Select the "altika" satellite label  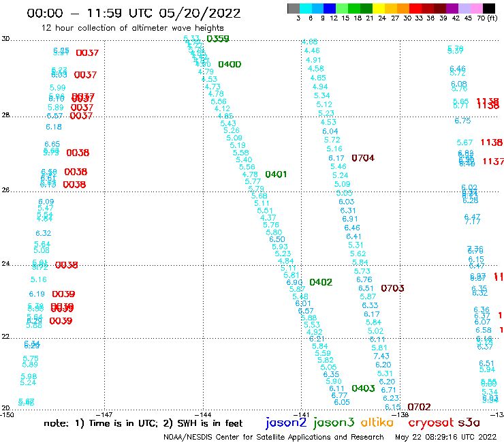tap(377, 422)
